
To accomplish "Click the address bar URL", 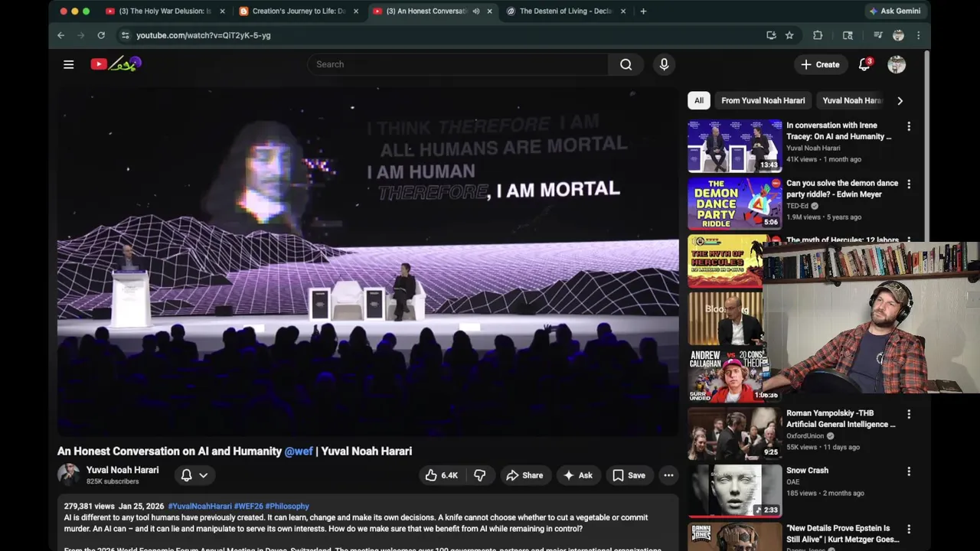I will (x=203, y=35).
